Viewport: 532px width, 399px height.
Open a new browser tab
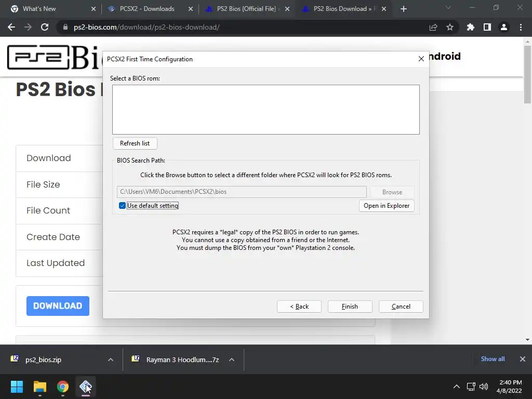point(403,9)
